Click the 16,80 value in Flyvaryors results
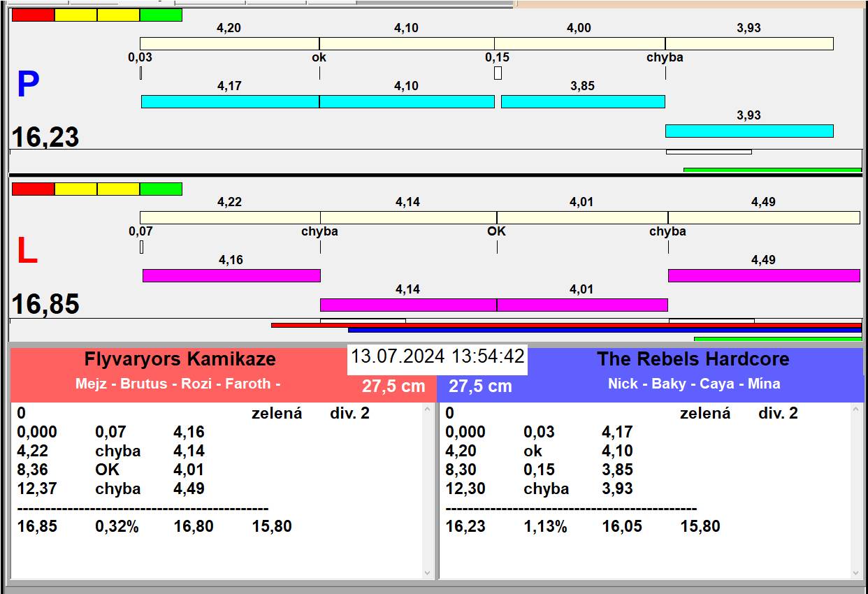Screen dimensions: 868x594 coord(194,526)
